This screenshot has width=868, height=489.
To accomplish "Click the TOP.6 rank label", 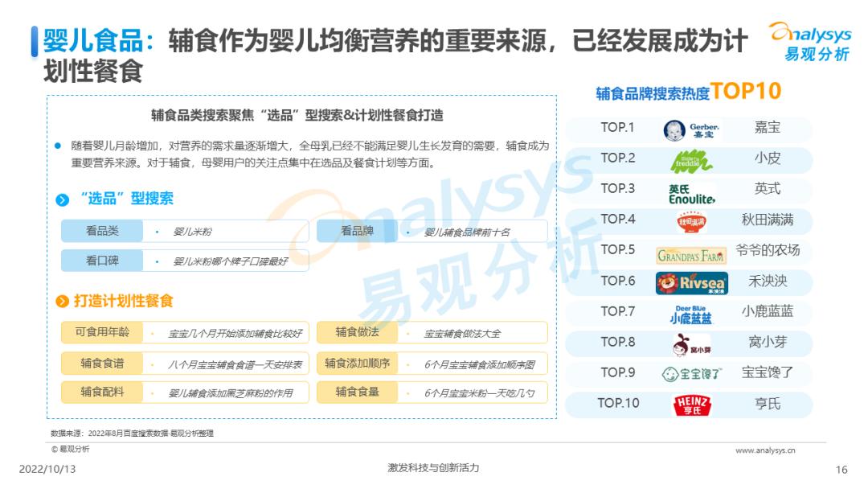I will (618, 281).
